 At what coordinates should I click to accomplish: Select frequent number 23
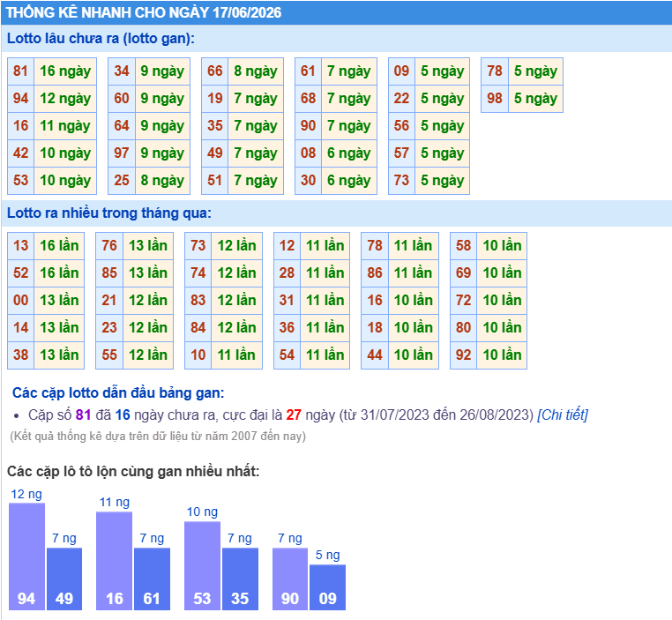point(109,328)
